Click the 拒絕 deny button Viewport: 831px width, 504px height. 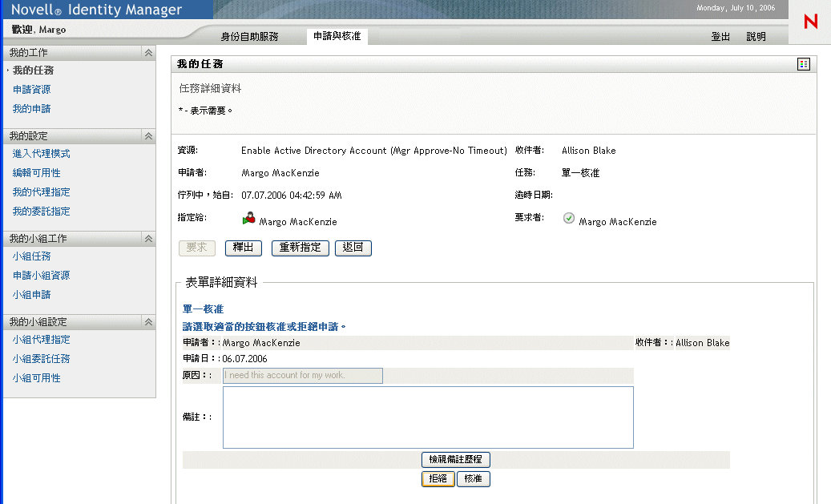click(438, 479)
